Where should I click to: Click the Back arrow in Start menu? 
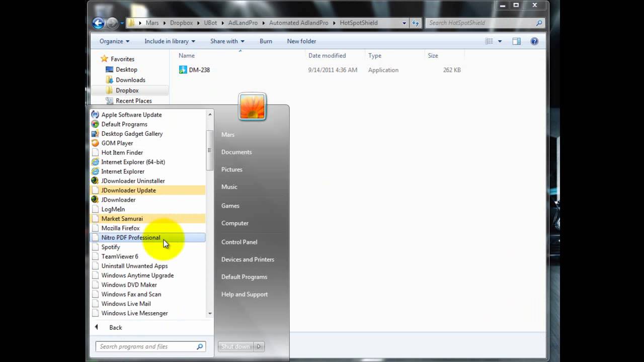pyautogui.click(x=97, y=327)
